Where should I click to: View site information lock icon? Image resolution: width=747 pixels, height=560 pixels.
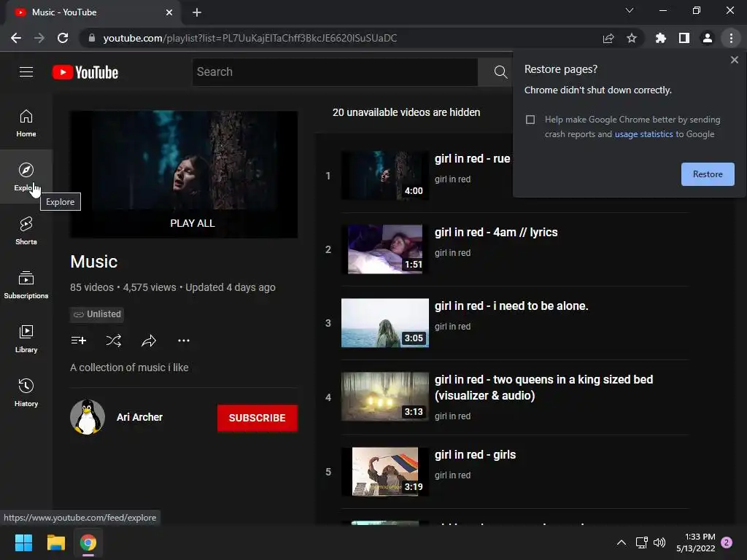tap(92, 38)
